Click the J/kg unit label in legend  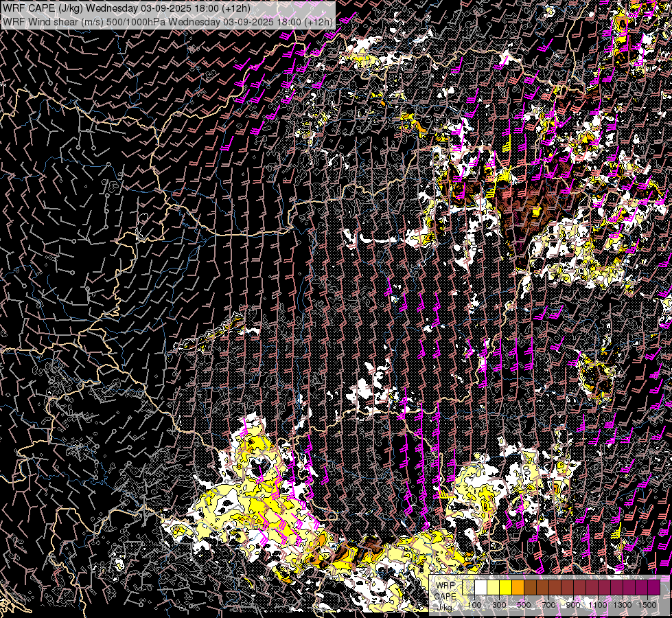(445, 608)
